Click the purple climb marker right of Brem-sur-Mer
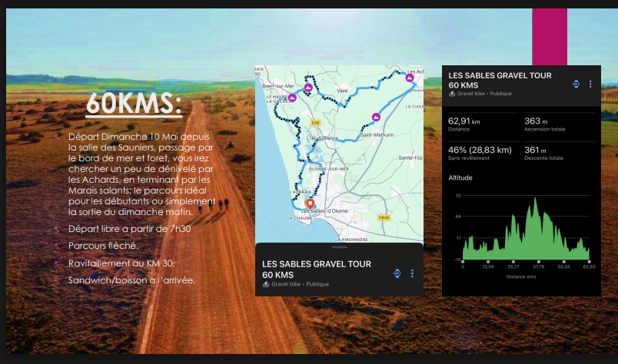Image resolution: width=618 pixels, height=364 pixels. 307,88
